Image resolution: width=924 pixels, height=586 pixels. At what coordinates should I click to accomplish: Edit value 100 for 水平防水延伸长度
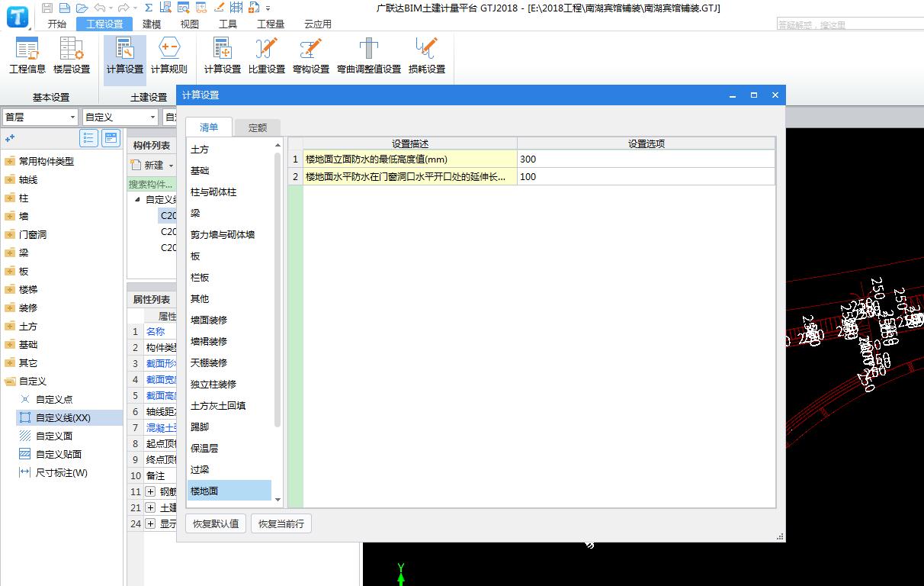pyautogui.click(x=646, y=176)
